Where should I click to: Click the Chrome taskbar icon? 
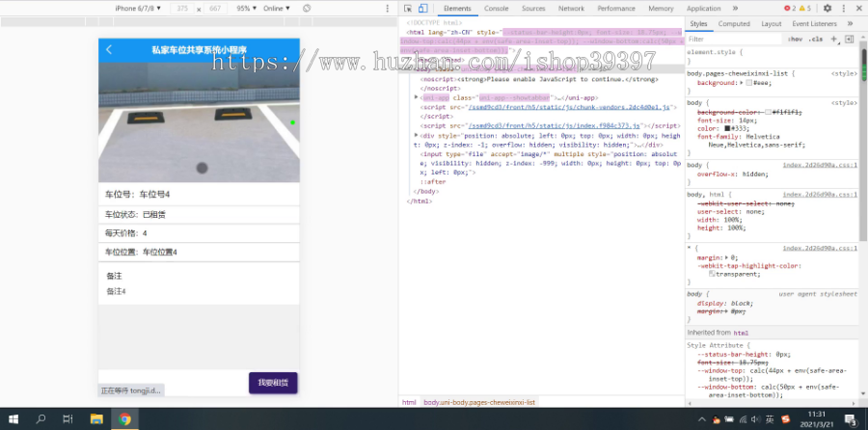pyautogui.click(x=124, y=419)
